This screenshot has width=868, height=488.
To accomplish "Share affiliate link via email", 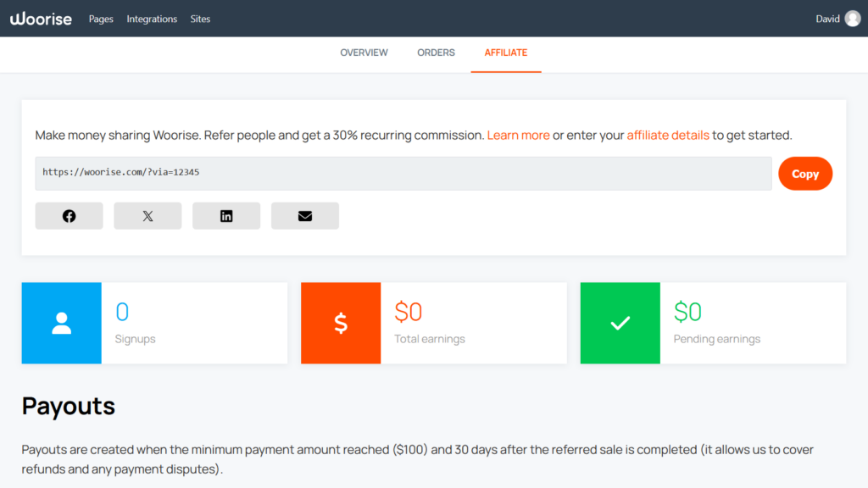I will tap(305, 215).
